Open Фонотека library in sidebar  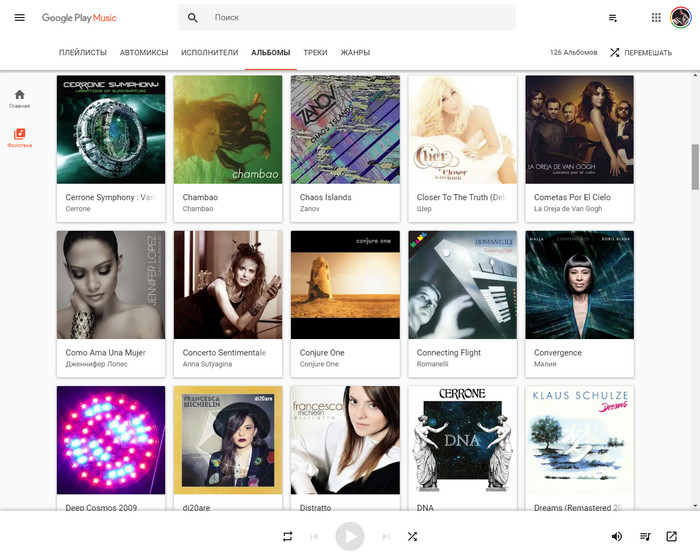pyautogui.click(x=20, y=138)
